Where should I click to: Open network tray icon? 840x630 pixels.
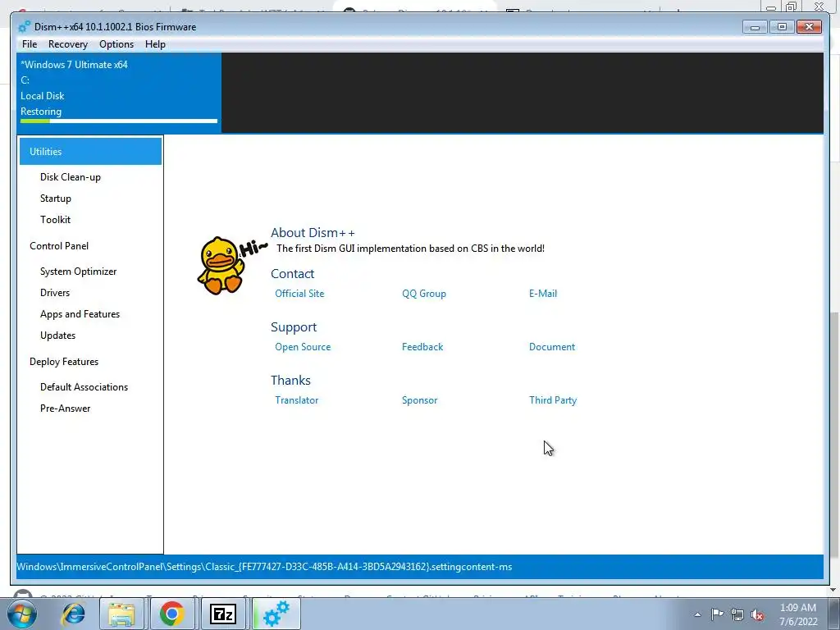coord(737,614)
